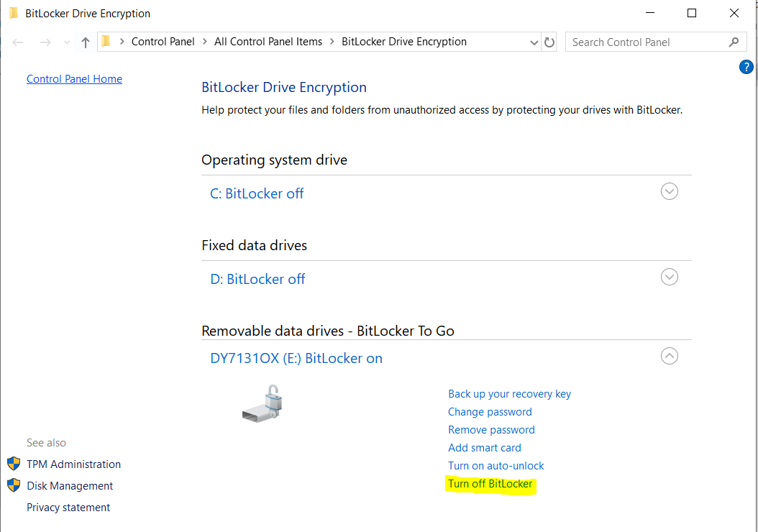Viewport: 758px width, 532px height.
Task: Click the locked USB drive icon
Action: [x=262, y=403]
